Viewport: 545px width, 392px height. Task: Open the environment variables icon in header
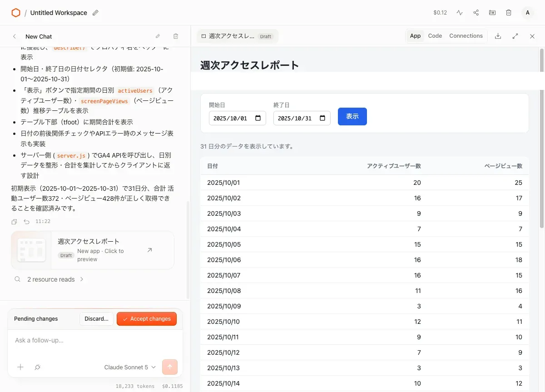(492, 13)
